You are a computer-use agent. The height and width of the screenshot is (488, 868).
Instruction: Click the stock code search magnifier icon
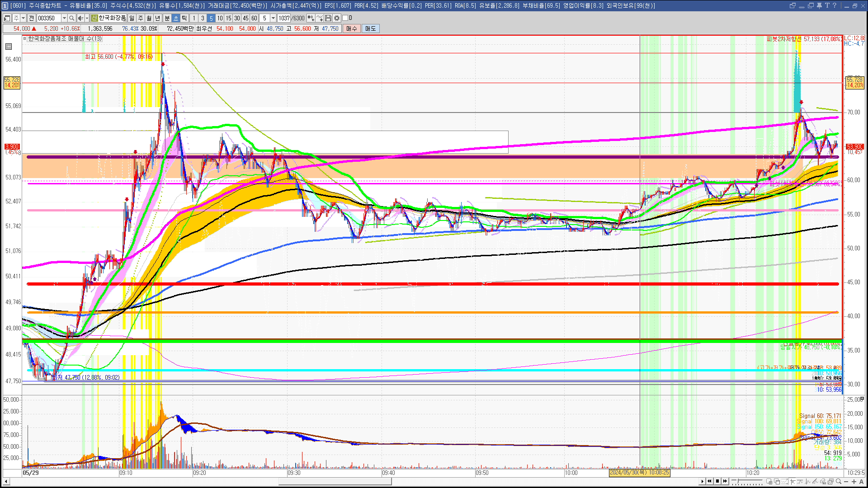(71, 18)
